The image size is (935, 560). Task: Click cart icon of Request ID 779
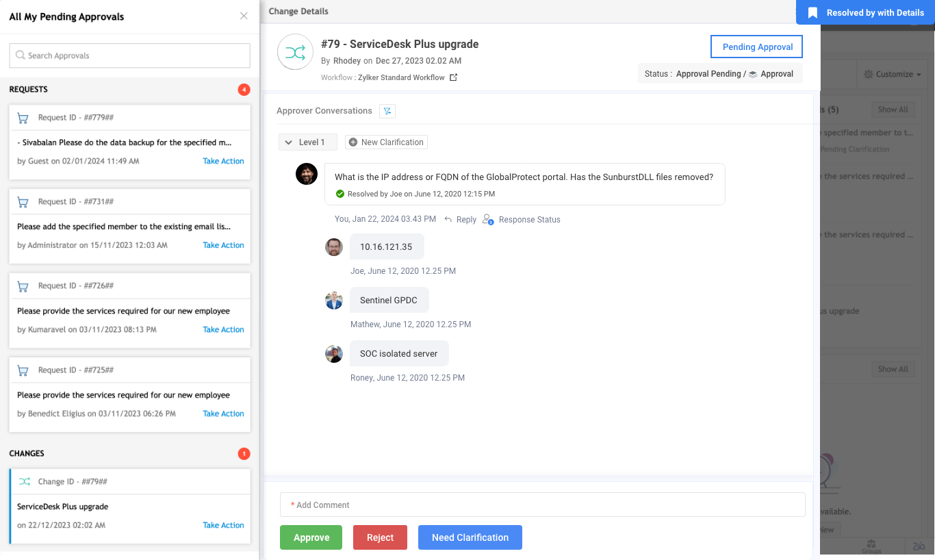23,118
